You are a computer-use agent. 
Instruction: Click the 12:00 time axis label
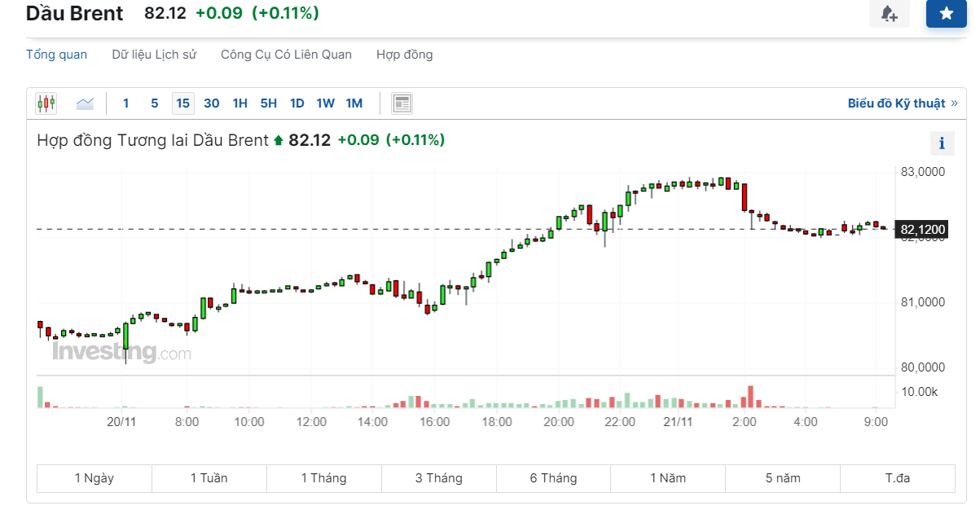(311, 422)
